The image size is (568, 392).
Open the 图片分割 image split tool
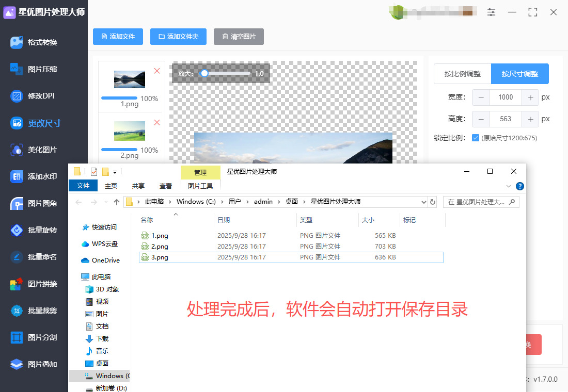point(34,337)
